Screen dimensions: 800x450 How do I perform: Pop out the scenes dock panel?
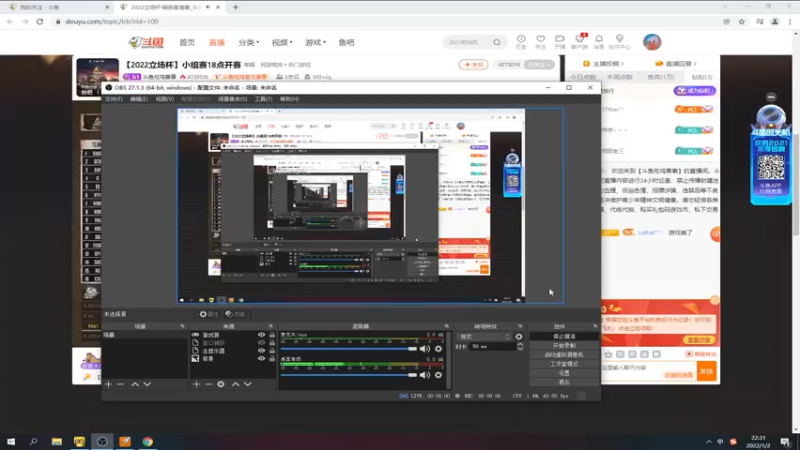coord(182,327)
